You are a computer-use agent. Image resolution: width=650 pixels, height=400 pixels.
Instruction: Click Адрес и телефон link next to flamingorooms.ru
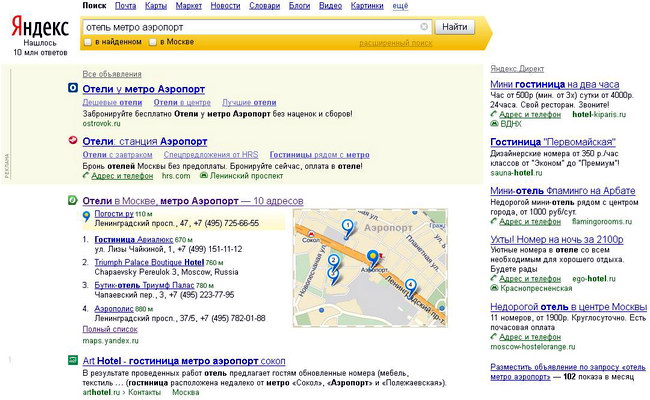[530, 221]
